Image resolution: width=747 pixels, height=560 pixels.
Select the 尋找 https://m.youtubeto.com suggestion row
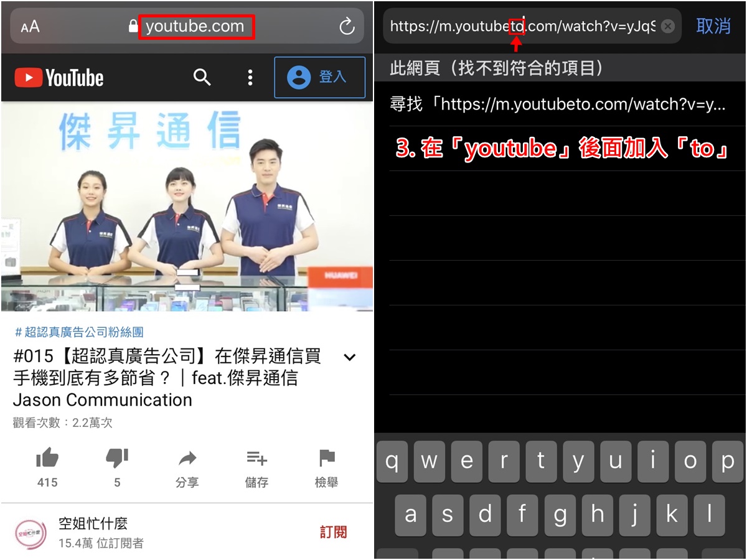tap(560, 104)
